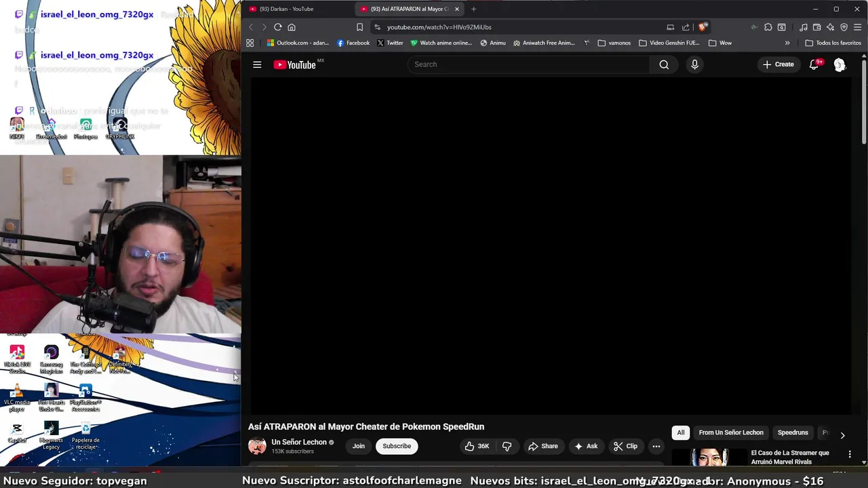Click the black video player area
This screenshot has width=868, height=488.
(x=550, y=245)
